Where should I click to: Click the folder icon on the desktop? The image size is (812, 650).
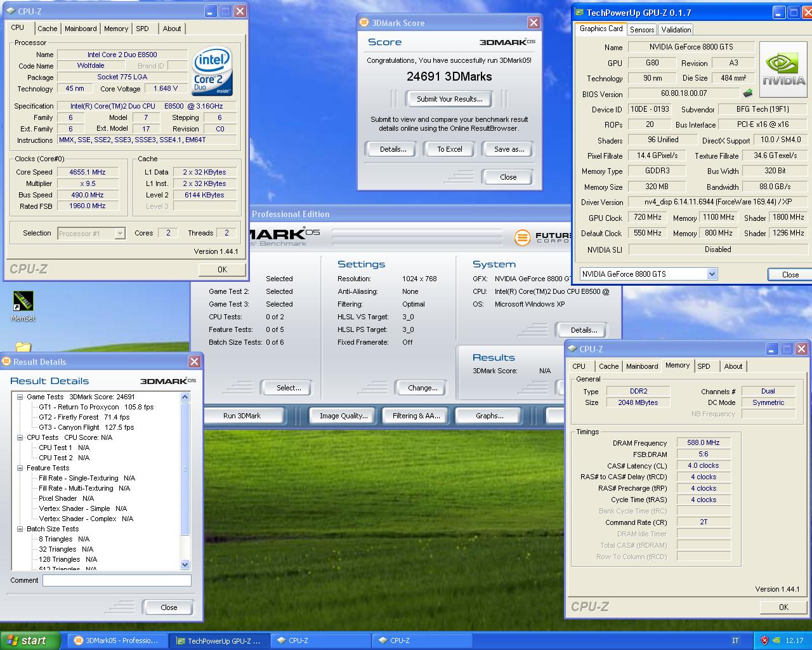tap(23, 347)
